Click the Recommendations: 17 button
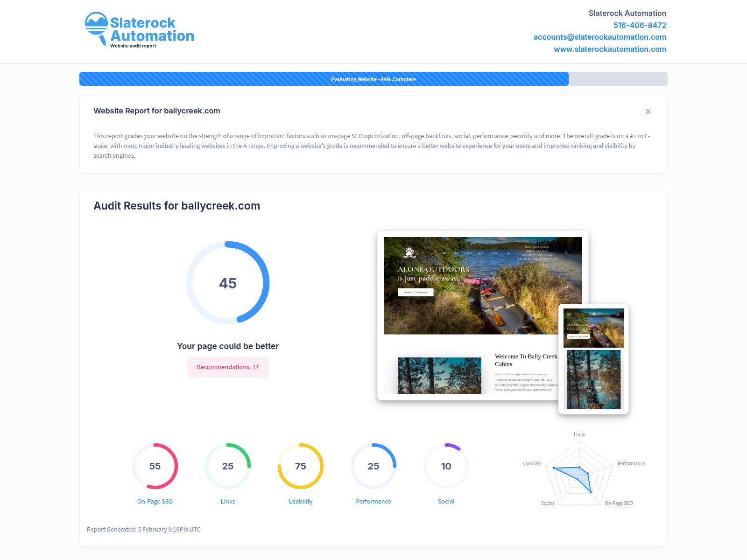Viewport: 747px width, 560px height. (228, 367)
